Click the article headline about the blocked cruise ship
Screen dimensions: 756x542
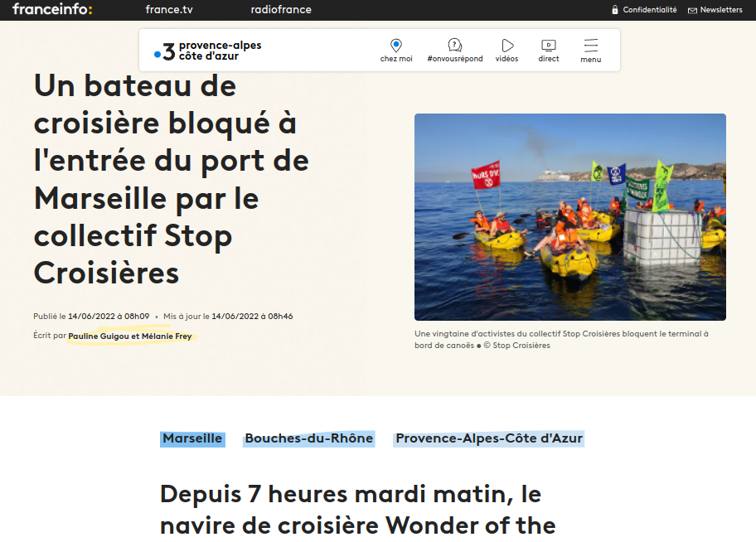click(x=171, y=179)
